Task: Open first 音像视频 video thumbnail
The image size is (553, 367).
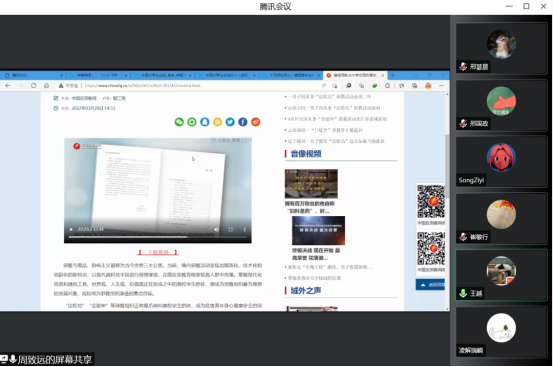Action: click(311, 184)
